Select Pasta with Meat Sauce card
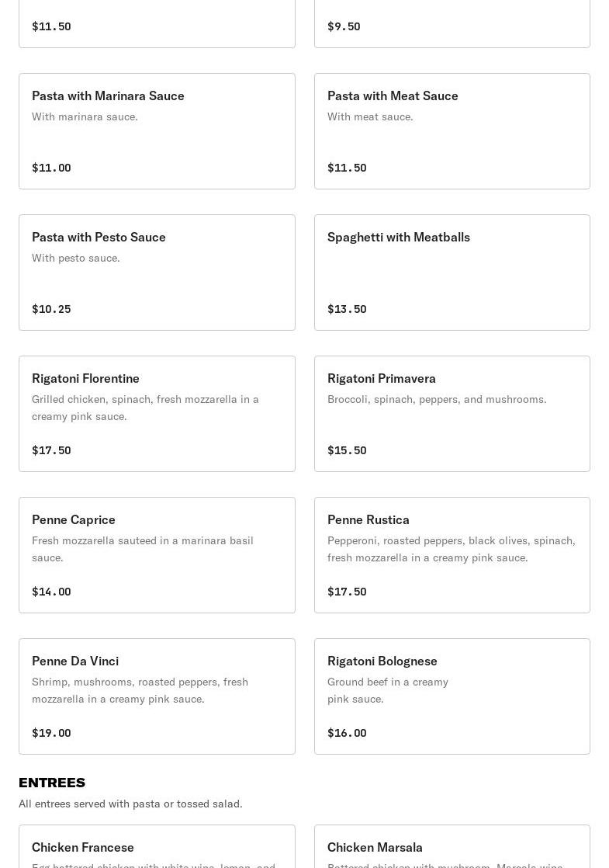 (452, 131)
